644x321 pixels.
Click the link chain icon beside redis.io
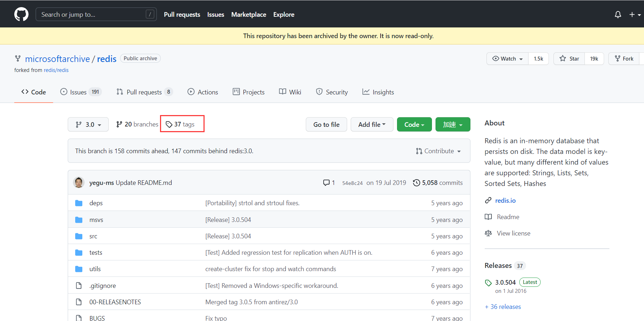pyautogui.click(x=488, y=201)
